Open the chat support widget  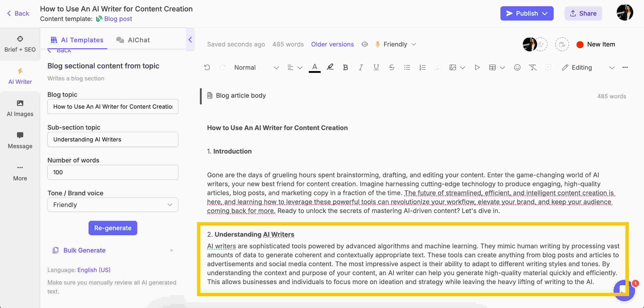pos(624,291)
